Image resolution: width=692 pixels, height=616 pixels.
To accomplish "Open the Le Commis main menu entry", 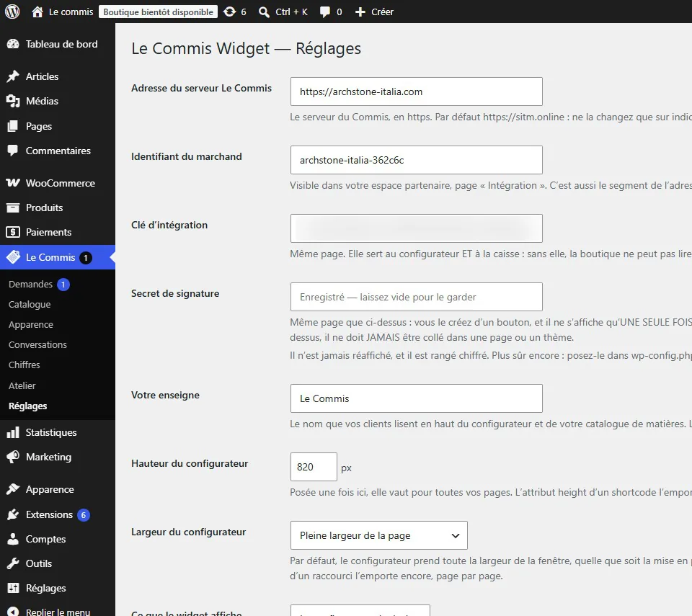I will pos(58,257).
